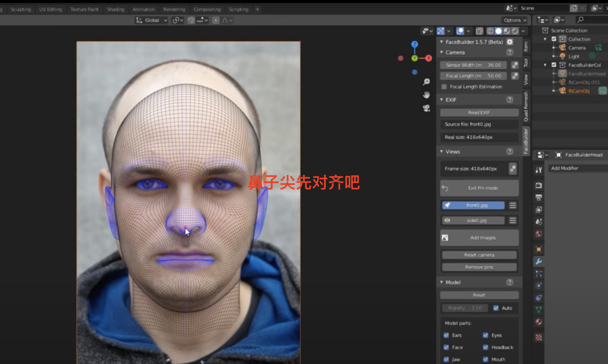Show the side0.jpg view eye icon

[447, 221]
